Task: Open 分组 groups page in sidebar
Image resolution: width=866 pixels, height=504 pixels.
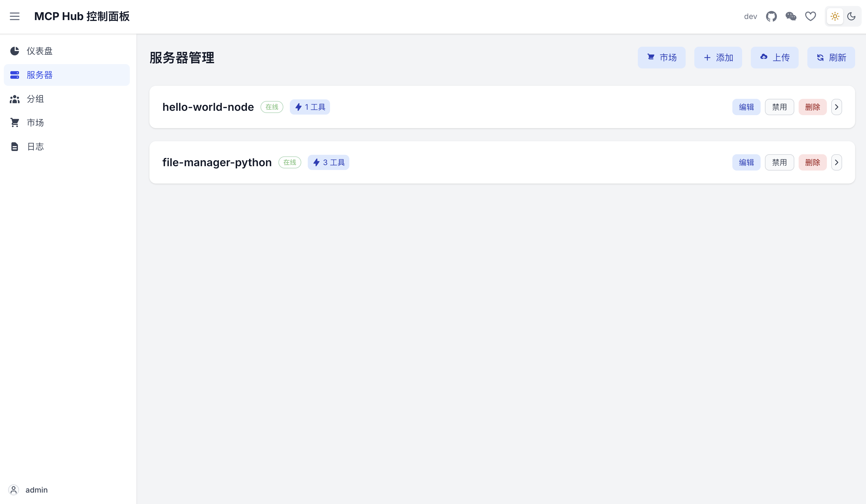Action: pyautogui.click(x=35, y=99)
